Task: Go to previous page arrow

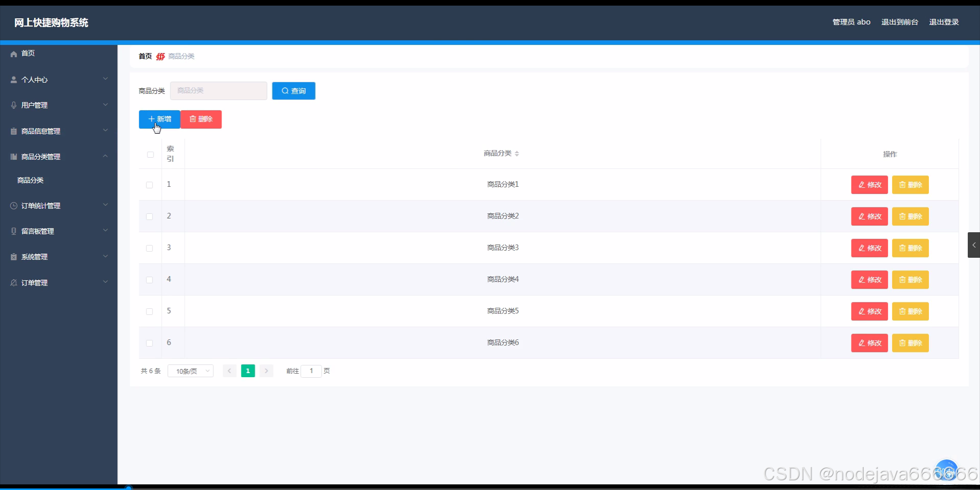Action: click(230, 371)
